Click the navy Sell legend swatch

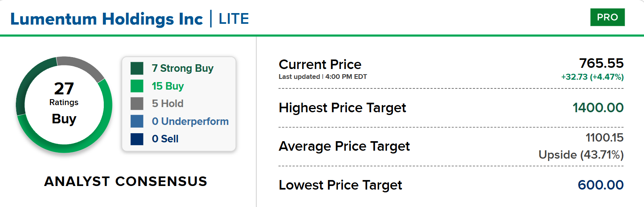tap(137, 139)
